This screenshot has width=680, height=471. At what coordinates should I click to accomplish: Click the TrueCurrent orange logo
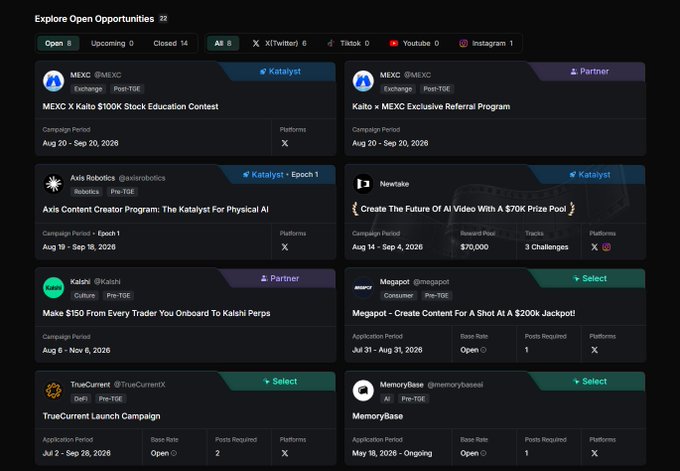click(54, 390)
